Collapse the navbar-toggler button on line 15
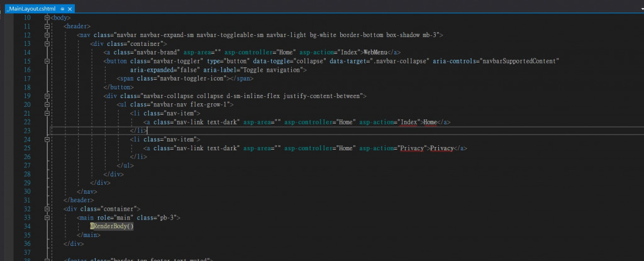Image resolution: width=644 pixels, height=261 pixels. [x=47, y=61]
